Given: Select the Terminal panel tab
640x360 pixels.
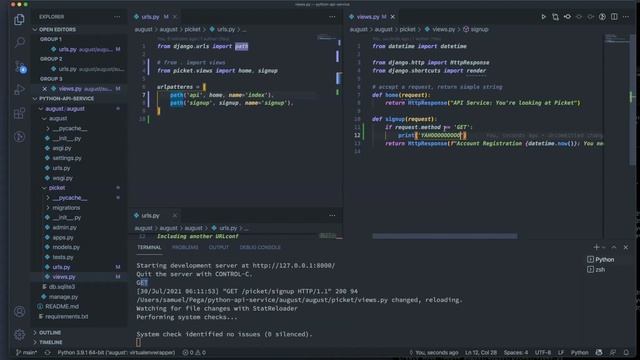Looking at the screenshot, I should coord(149,247).
